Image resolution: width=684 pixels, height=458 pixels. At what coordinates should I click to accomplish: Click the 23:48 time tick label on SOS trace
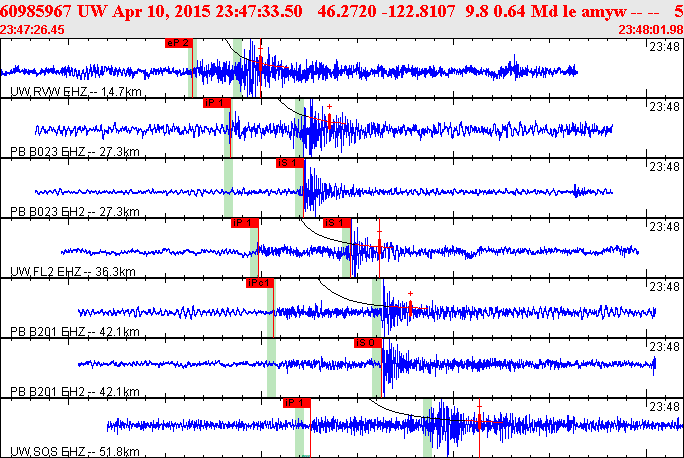coord(664,407)
